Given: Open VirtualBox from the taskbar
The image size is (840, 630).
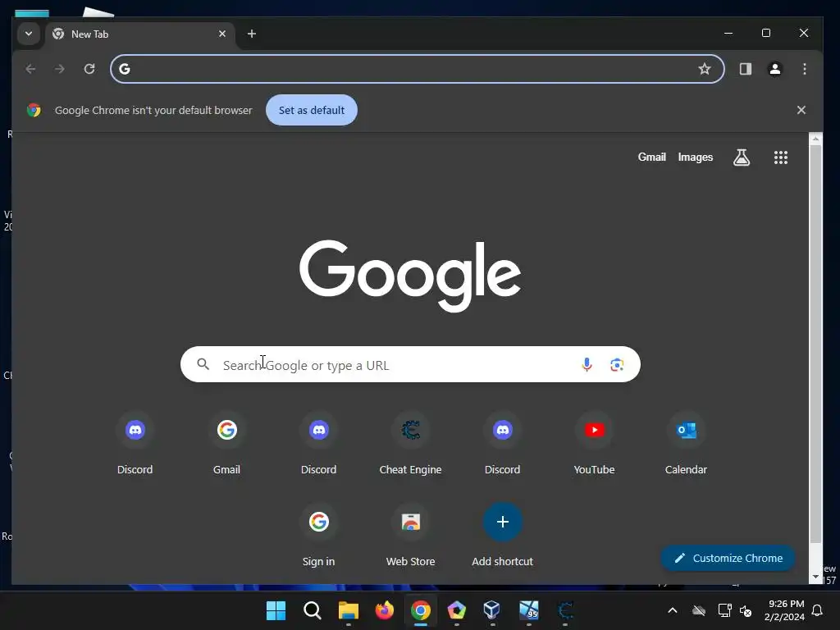Looking at the screenshot, I should click(492, 610).
